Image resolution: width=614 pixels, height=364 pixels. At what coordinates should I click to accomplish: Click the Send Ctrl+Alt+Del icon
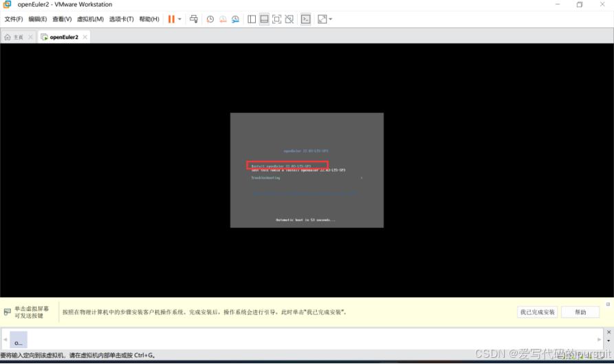pos(194,19)
